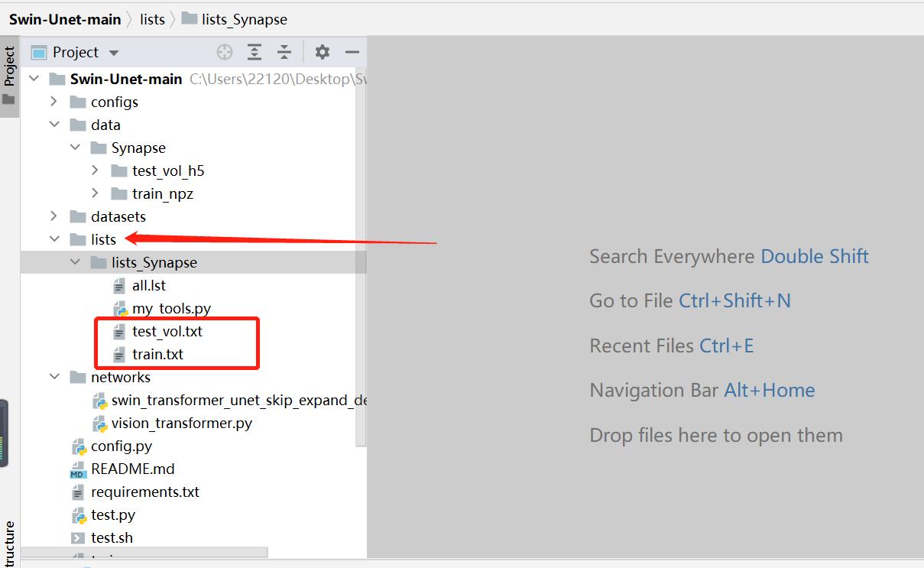The height and width of the screenshot is (568, 924).
Task: Expand the train_npz folder
Action: [x=96, y=193]
